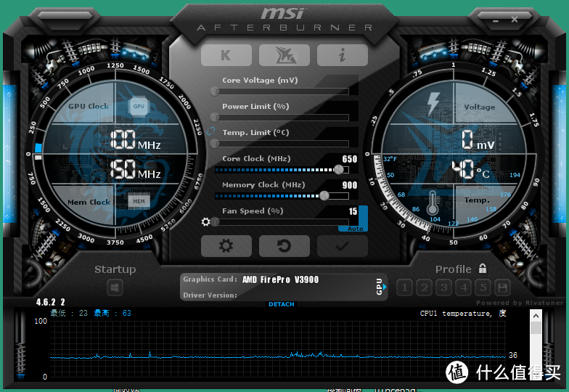This screenshot has width=569, height=392.
Task: Toggle the power and temp limit link
Action: pos(211,131)
